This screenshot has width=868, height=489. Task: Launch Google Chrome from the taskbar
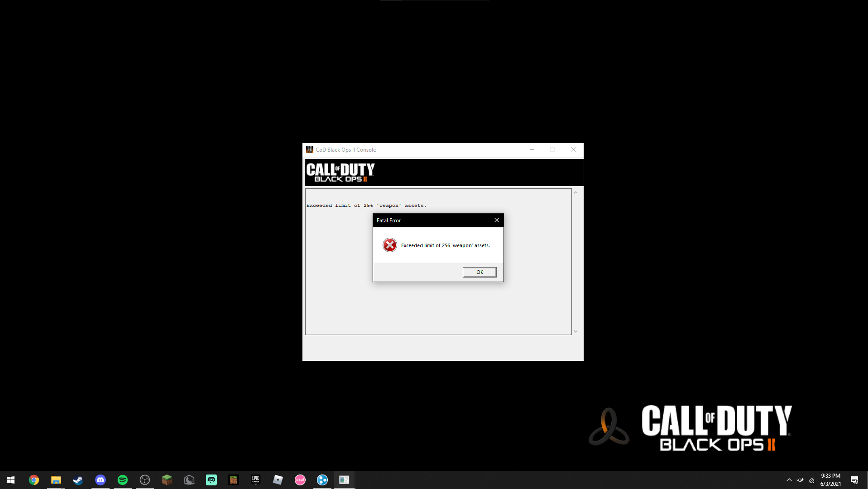[34, 480]
